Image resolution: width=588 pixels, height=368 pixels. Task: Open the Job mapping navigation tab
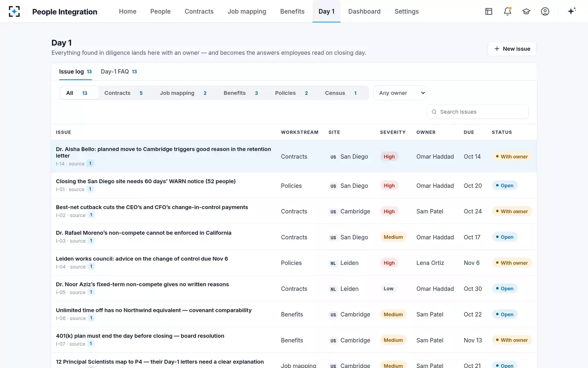click(247, 11)
